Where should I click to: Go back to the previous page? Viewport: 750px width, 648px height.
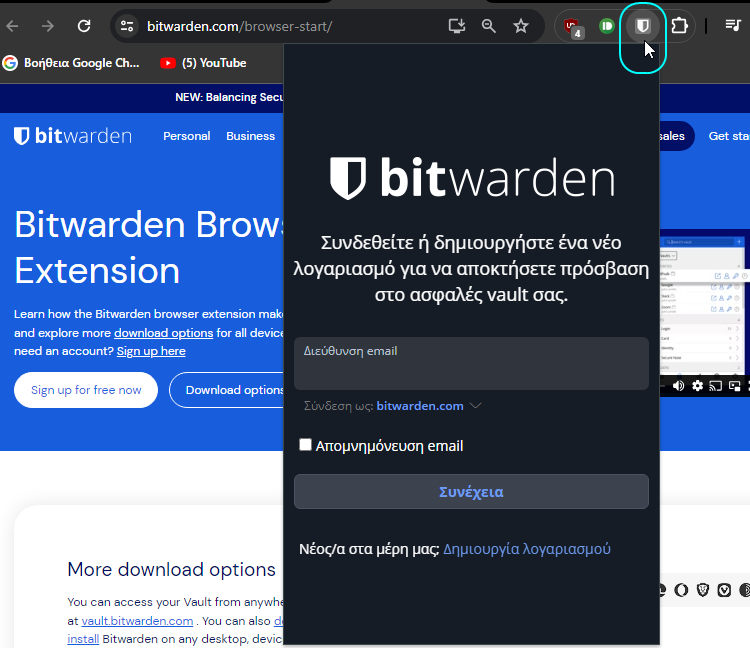pyautogui.click(x=12, y=26)
